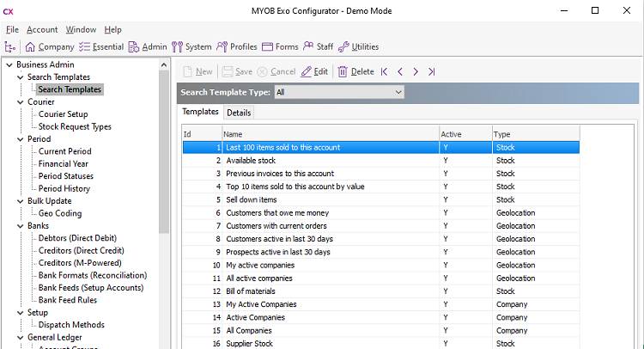Select Creditors (Direct Credit) tree item
This screenshot has height=349, width=644.
click(x=82, y=250)
